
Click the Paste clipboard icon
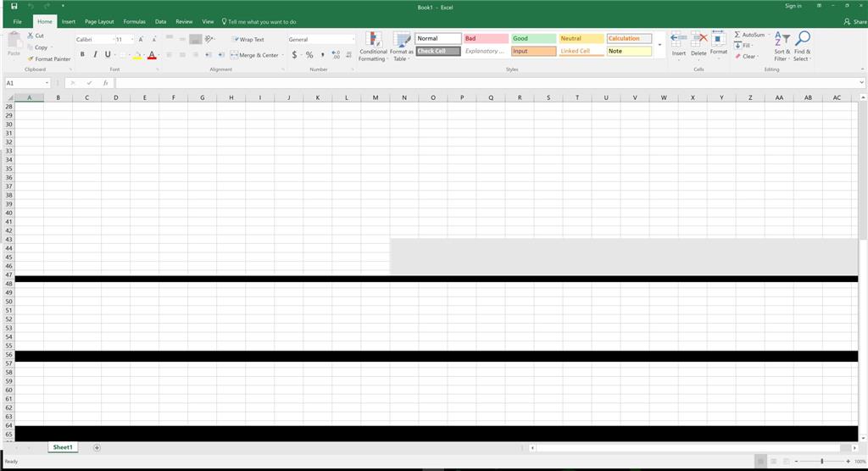click(x=14, y=41)
